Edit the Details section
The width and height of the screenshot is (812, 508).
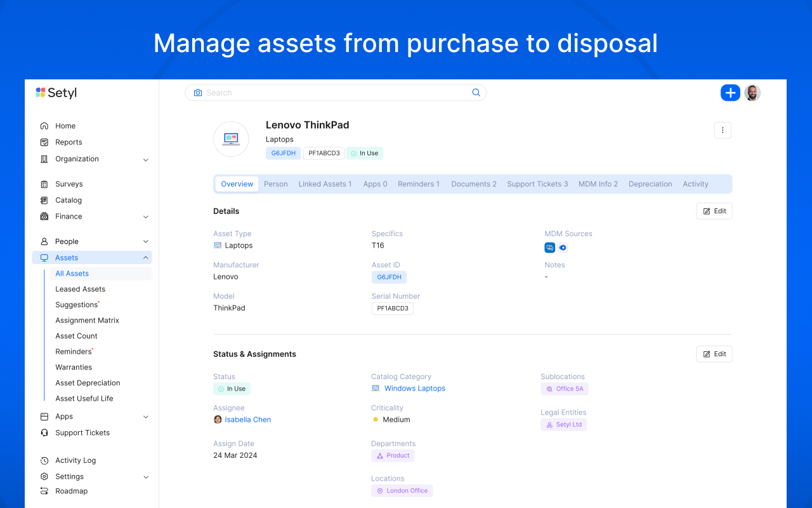coord(714,211)
